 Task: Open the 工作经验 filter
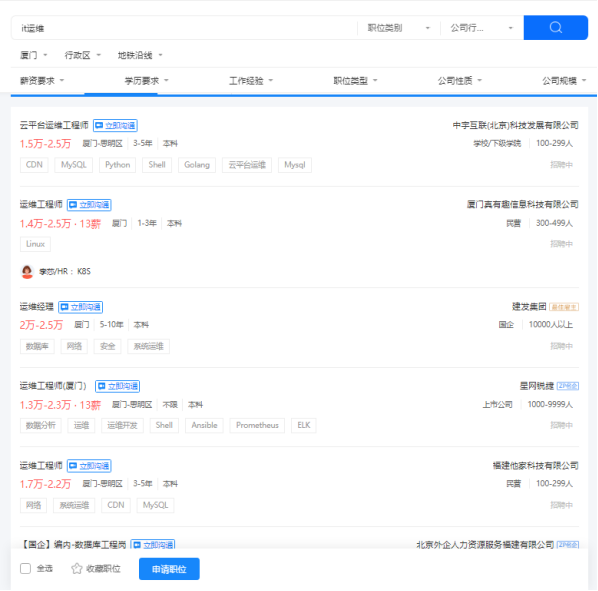tap(251, 81)
